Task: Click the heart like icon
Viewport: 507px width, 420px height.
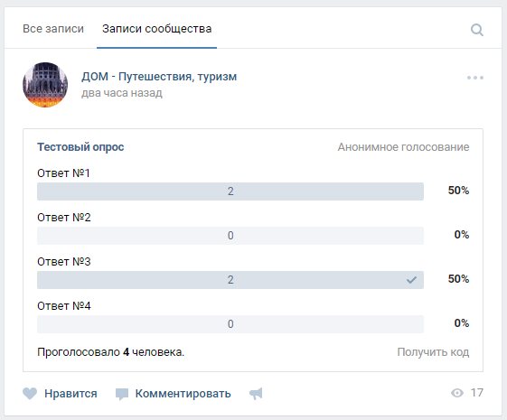Action: pyautogui.click(x=30, y=394)
